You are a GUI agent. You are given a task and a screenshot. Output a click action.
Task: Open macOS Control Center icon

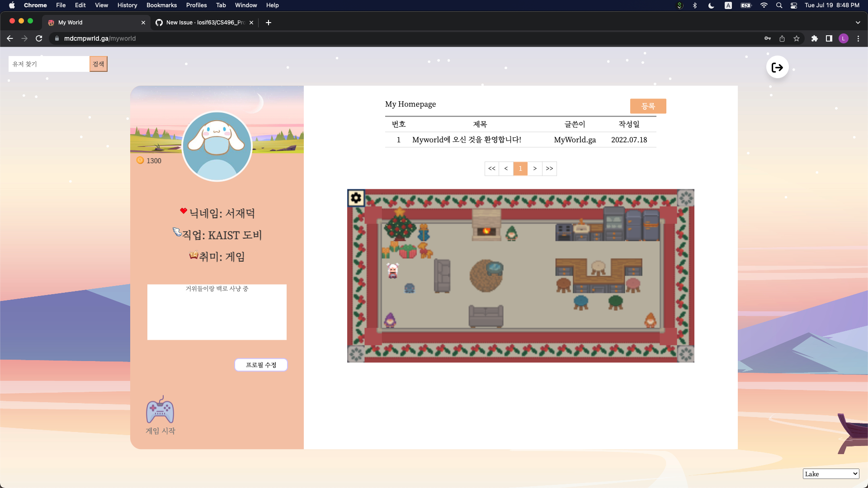point(794,5)
